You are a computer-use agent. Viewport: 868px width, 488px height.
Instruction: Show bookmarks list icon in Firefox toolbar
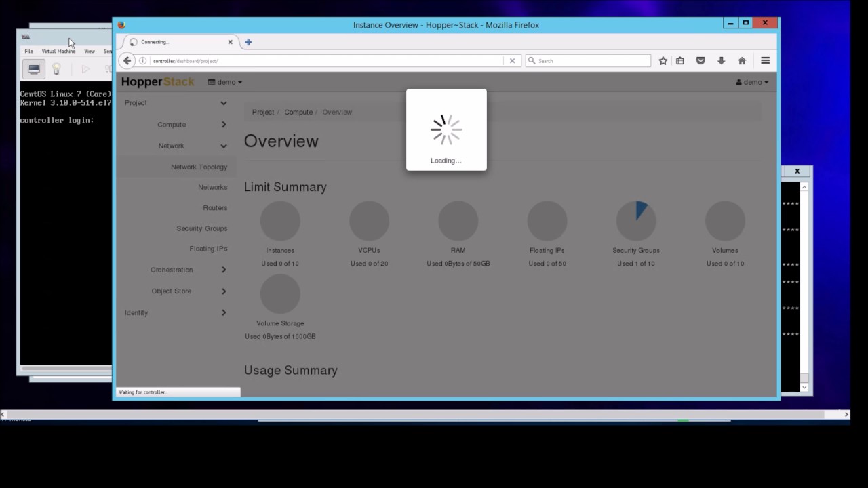click(x=680, y=60)
